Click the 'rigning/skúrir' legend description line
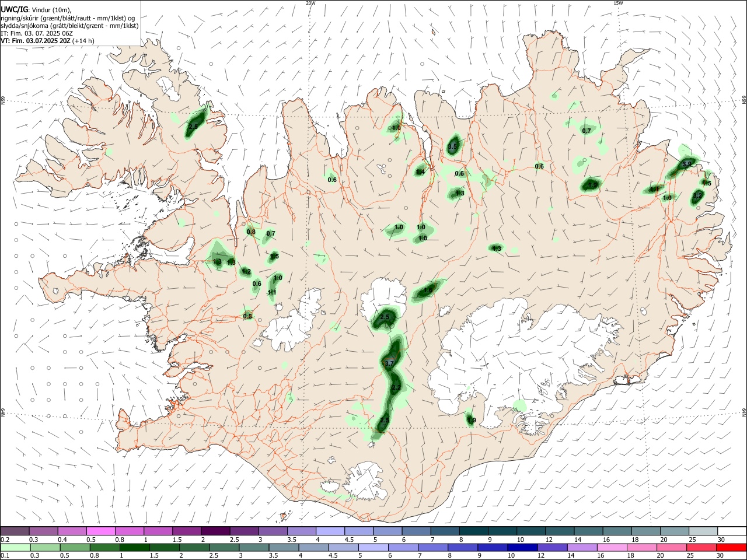The image size is (747, 560). (x=68, y=18)
